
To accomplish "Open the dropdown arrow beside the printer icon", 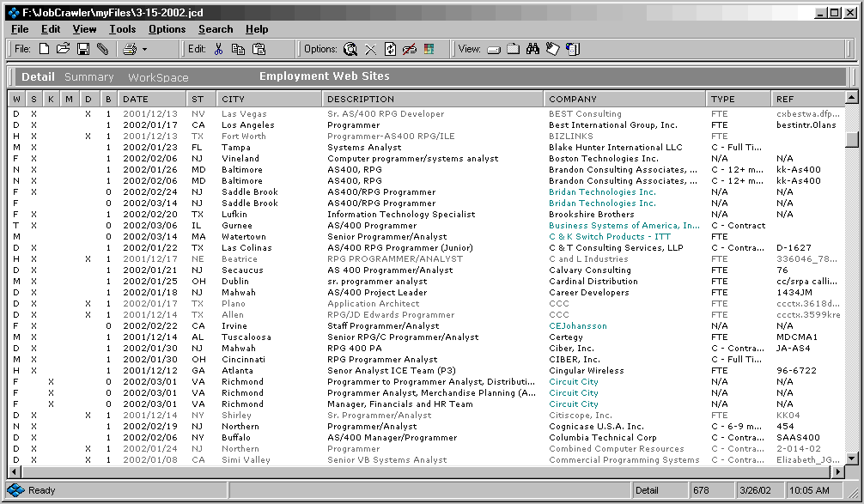I will point(144,50).
